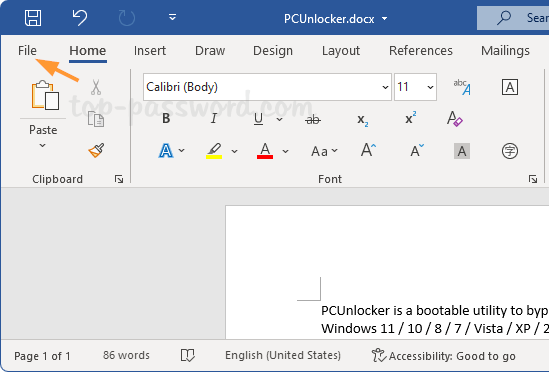
Task: Apply the red font color swatch
Action: (265, 151)
